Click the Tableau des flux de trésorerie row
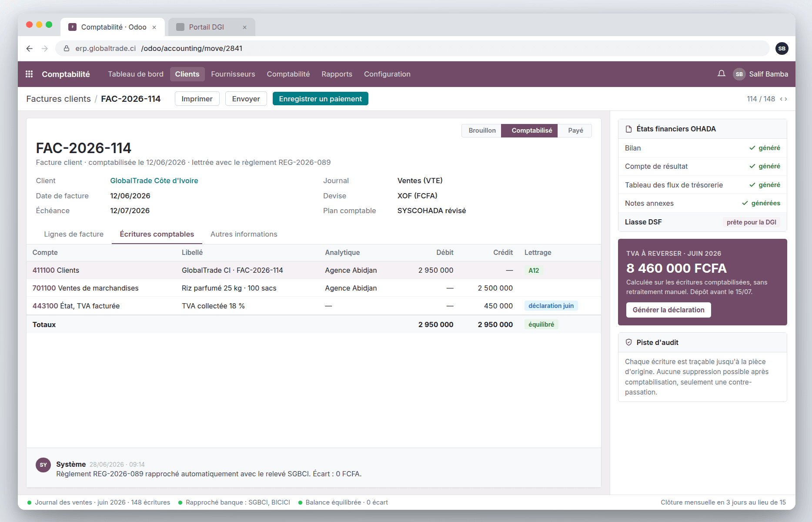812x522 pixels. pyautogui.click(x=702, y=185)
